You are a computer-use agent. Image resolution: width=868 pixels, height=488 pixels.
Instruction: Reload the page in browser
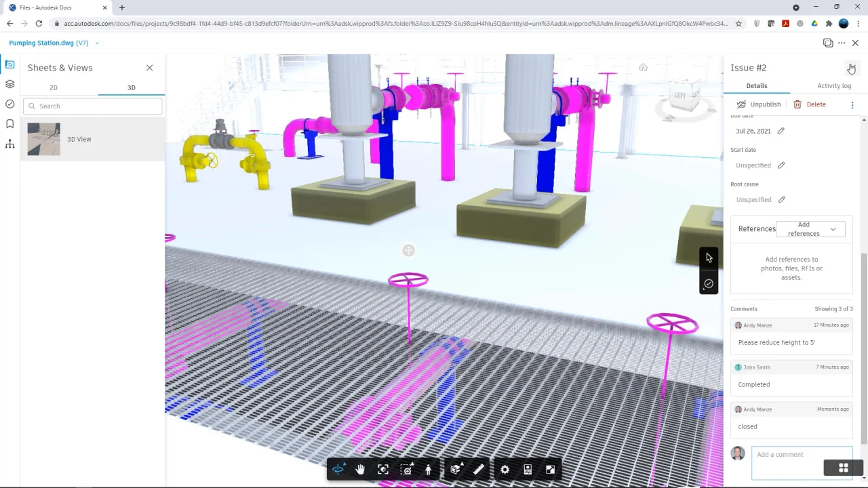[x=39, y=23]
